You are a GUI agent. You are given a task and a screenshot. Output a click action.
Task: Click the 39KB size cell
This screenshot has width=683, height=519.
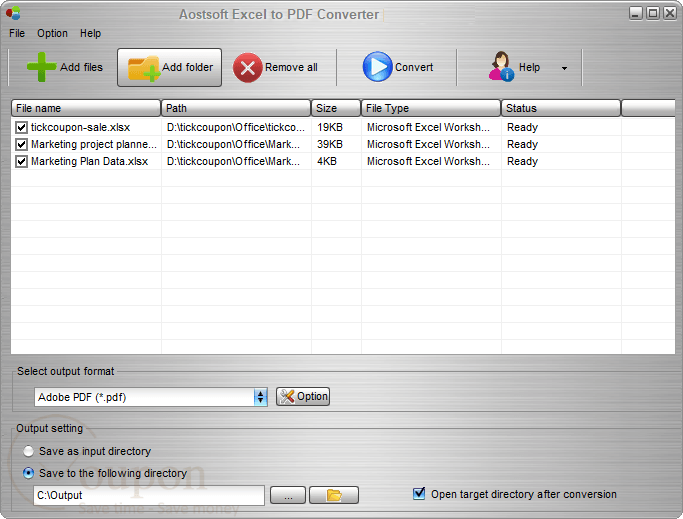click(x=330, y=144)
